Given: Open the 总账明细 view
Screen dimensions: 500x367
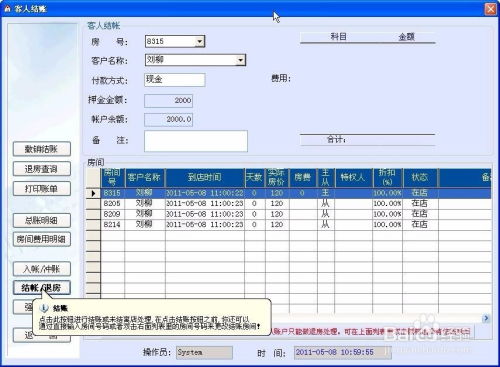Looking at the screenshot, I should pyautogui.click(x=42, y=220).
